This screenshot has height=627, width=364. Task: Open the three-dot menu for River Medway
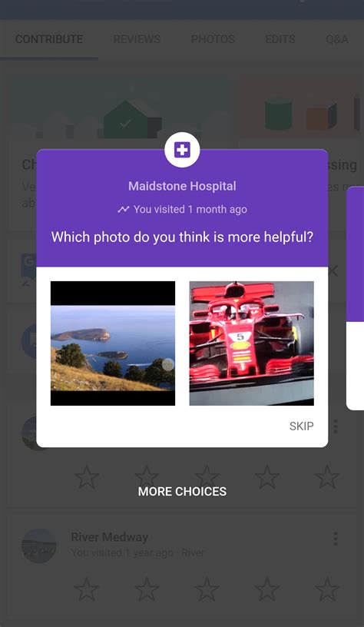[336, 539]
